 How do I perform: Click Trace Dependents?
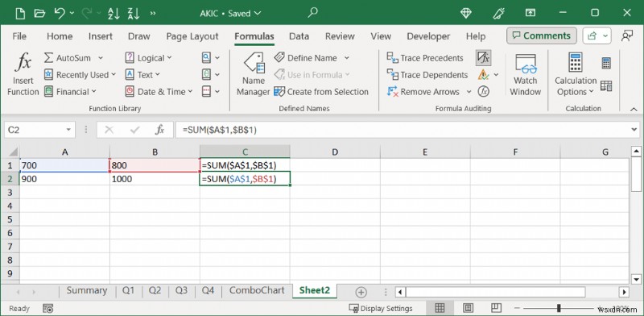pos(427,75)
